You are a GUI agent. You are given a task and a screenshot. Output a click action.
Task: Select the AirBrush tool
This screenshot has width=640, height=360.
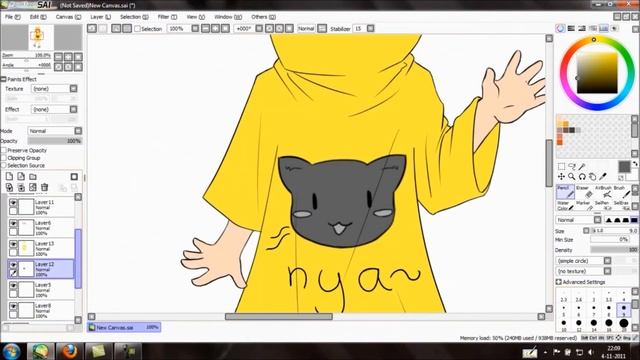click(603, 191)
